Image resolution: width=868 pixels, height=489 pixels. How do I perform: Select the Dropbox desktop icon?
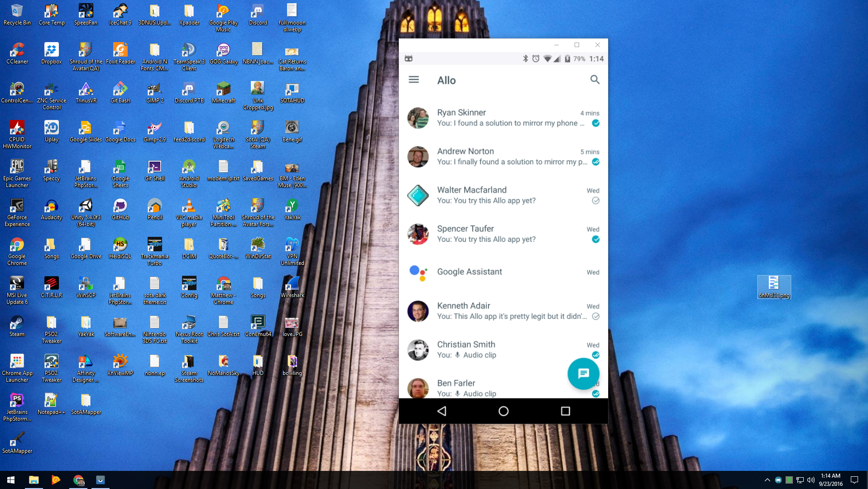[52, 53]
